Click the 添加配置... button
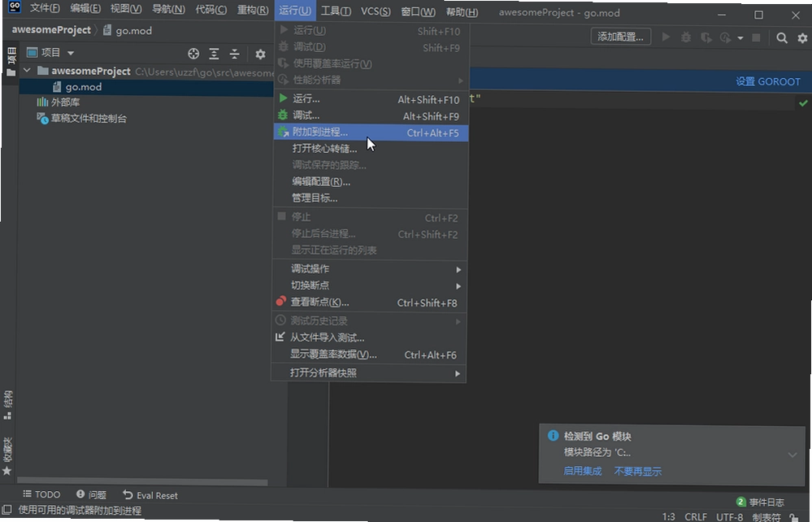This screenshot has width=812, height=522. [x=620, y=37]
